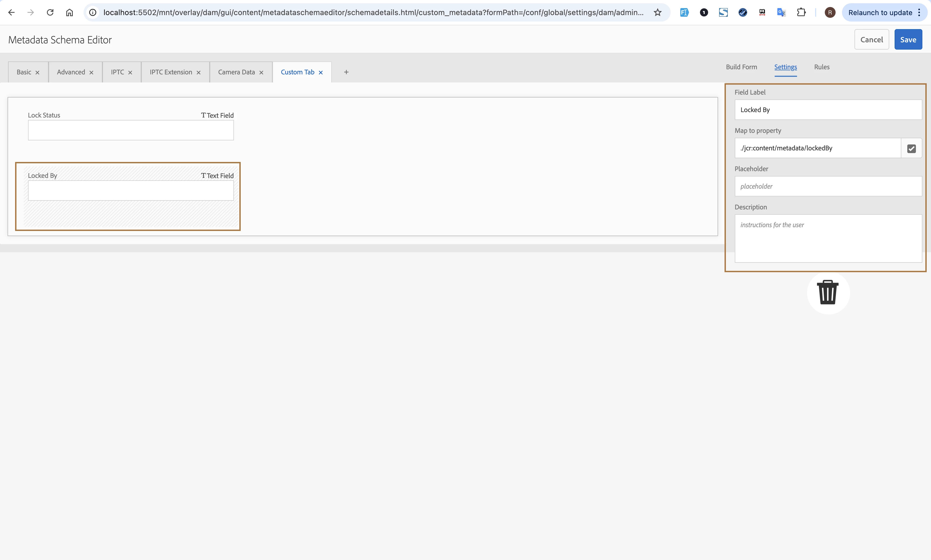Click the Save button

tap(908, 40)
